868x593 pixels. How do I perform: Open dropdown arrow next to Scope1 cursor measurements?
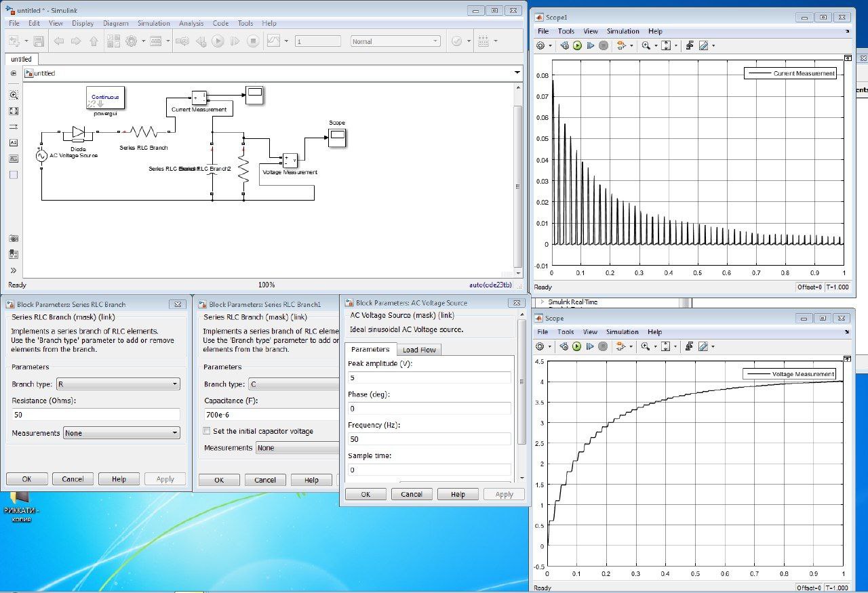[713, 45]
